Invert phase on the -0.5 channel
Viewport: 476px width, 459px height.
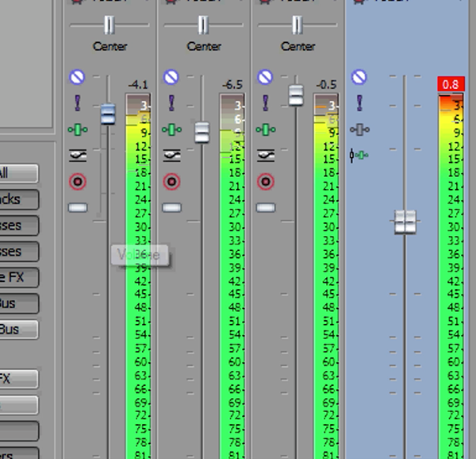266,155
